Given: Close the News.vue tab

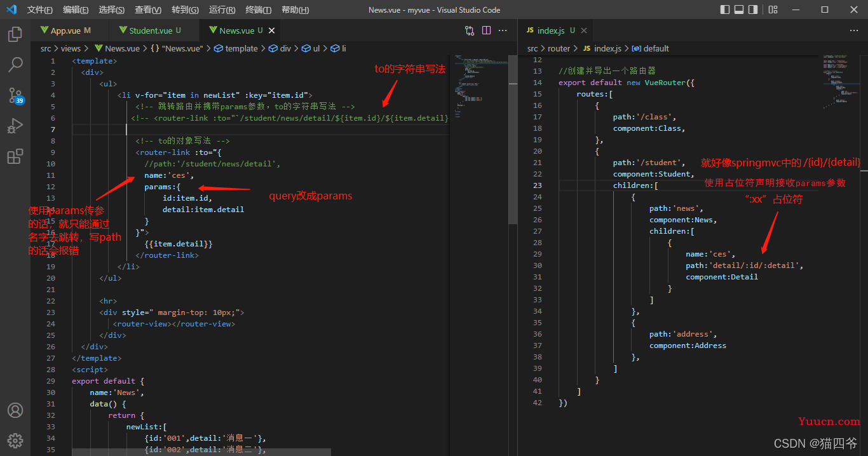Looking at the screenshot, I should [272, 30].
